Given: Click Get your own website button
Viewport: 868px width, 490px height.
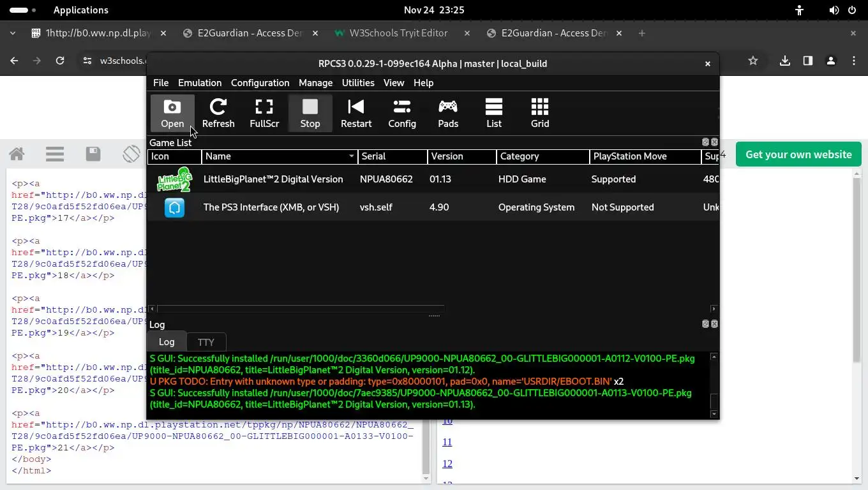Looking at the screenshot, I should tap(798, 154).
